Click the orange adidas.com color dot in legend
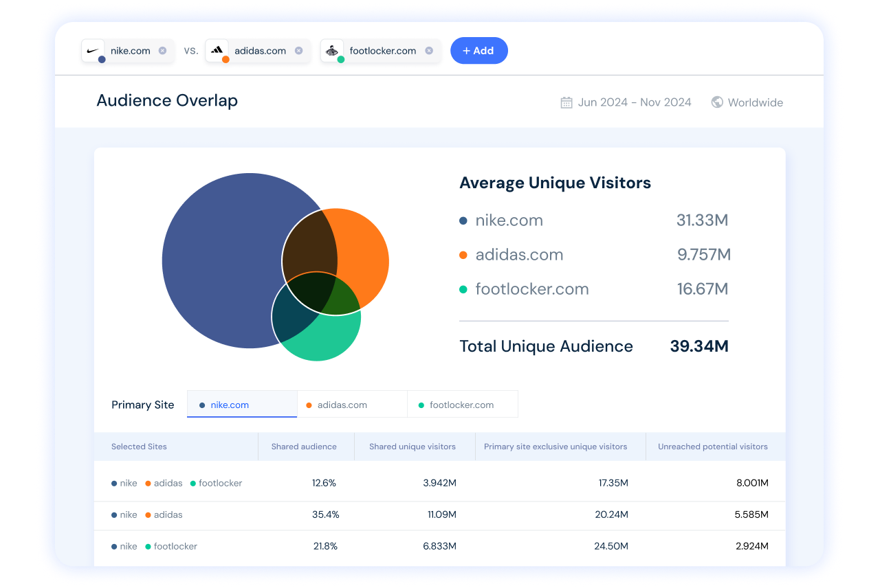 (463, 255)
